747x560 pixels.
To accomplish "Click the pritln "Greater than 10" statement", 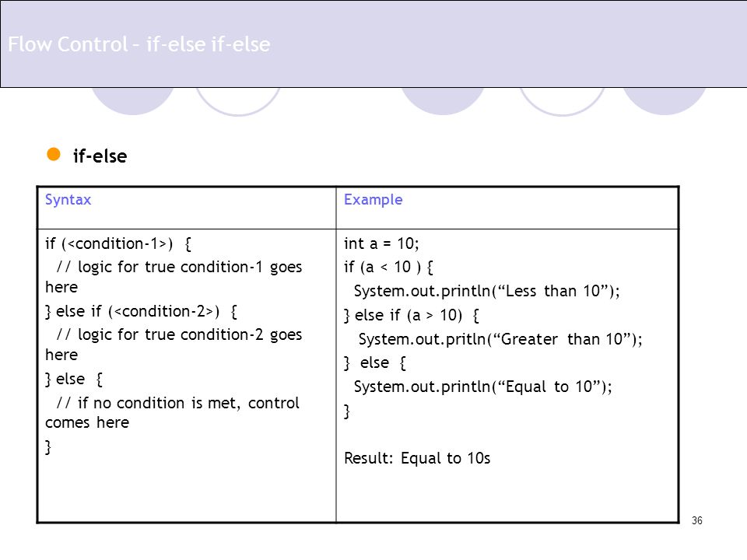I will [500, 339].
